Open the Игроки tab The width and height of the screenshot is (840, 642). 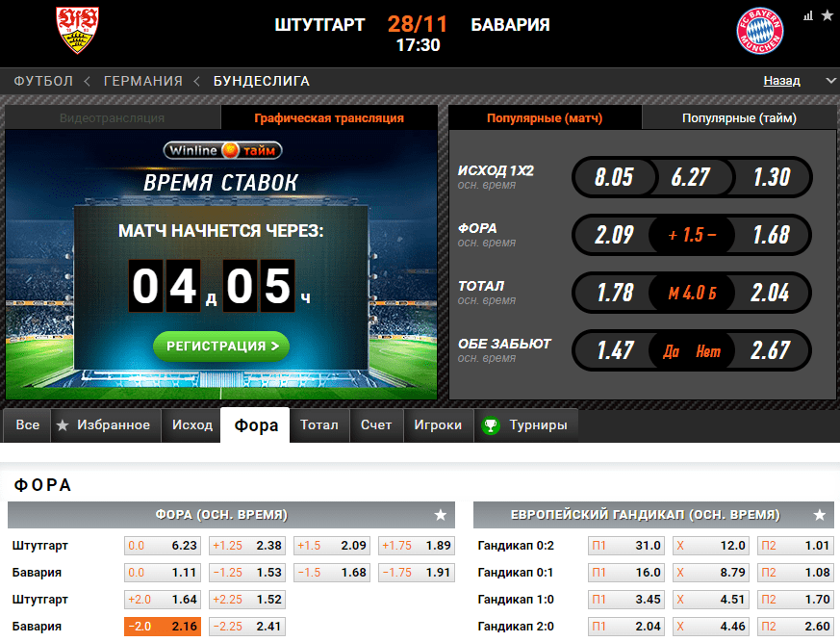[x=438, y=425]
